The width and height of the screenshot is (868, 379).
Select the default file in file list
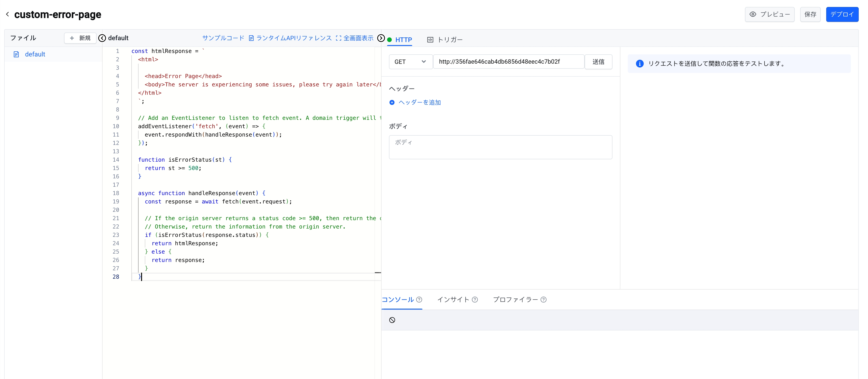point(53,54)
